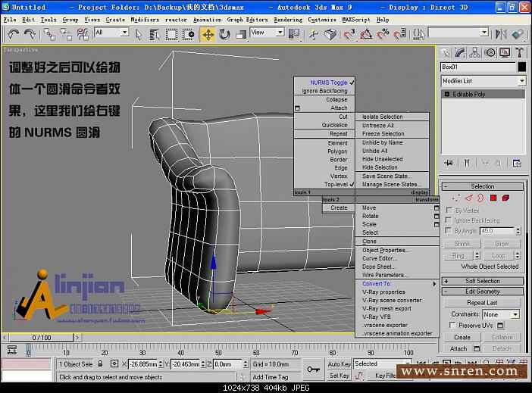Select Edge sub-object level icon

[x=468, y=198]
